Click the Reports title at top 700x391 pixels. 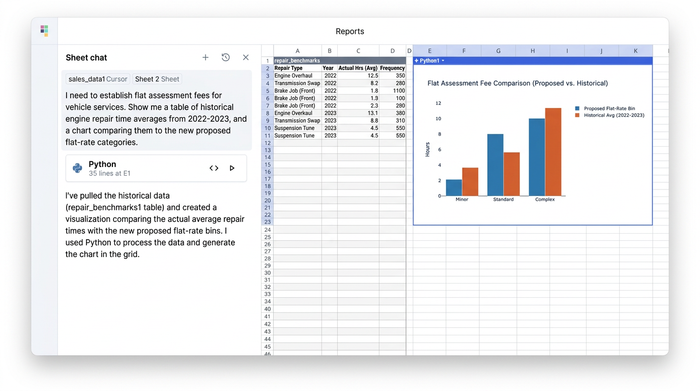point(350,31)
